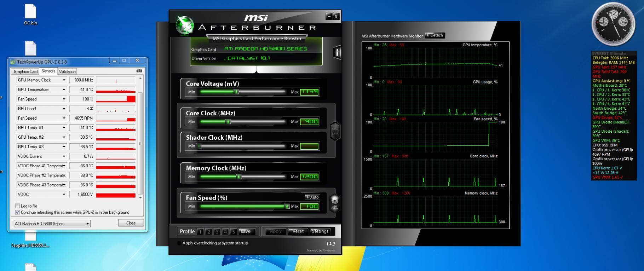
Task: Expand the VDDC sensor dropdown
Action: [x=64, y=195]
